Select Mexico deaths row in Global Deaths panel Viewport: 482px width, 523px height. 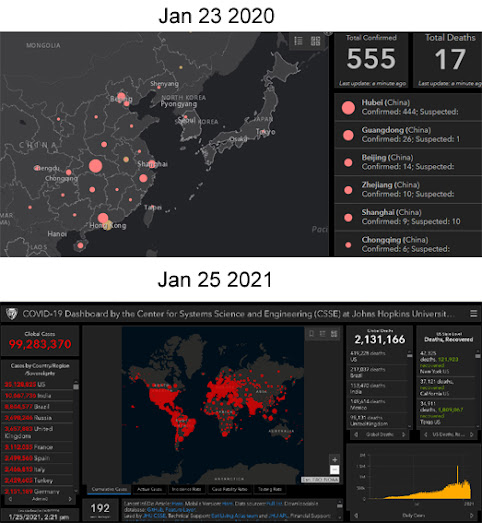378,404
